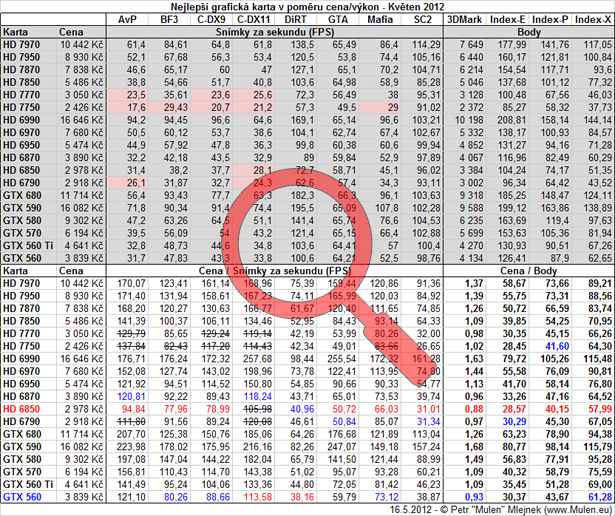Screen dimensions: 615x516
Task: Click the value 223,98 in AvP column
Action: [x=131, y=447]
